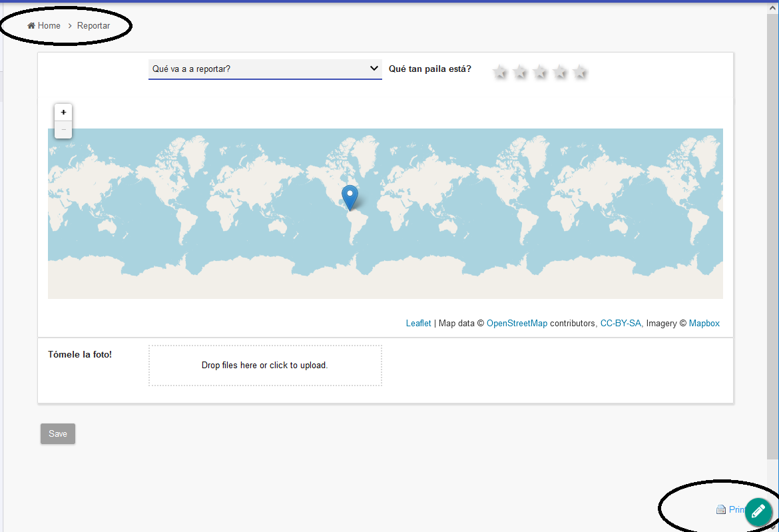Rate with the first star
This screenshot has height=532, width=779.
point(500,72)
